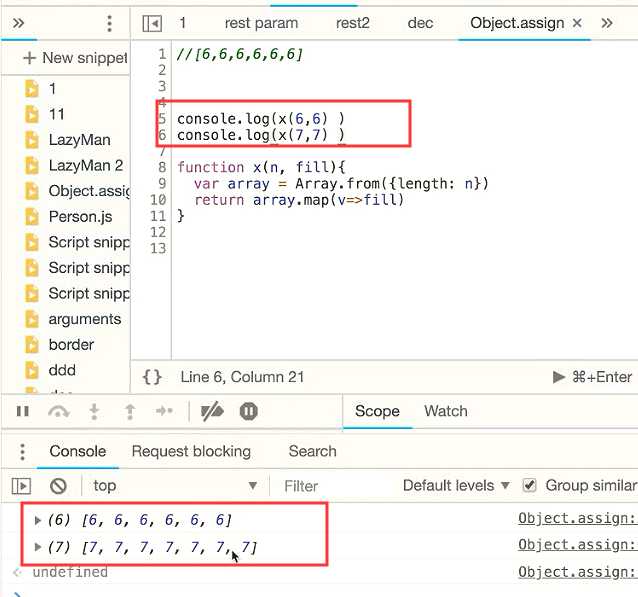
Task: Open Person.js snippet
Action: point(80,217)
